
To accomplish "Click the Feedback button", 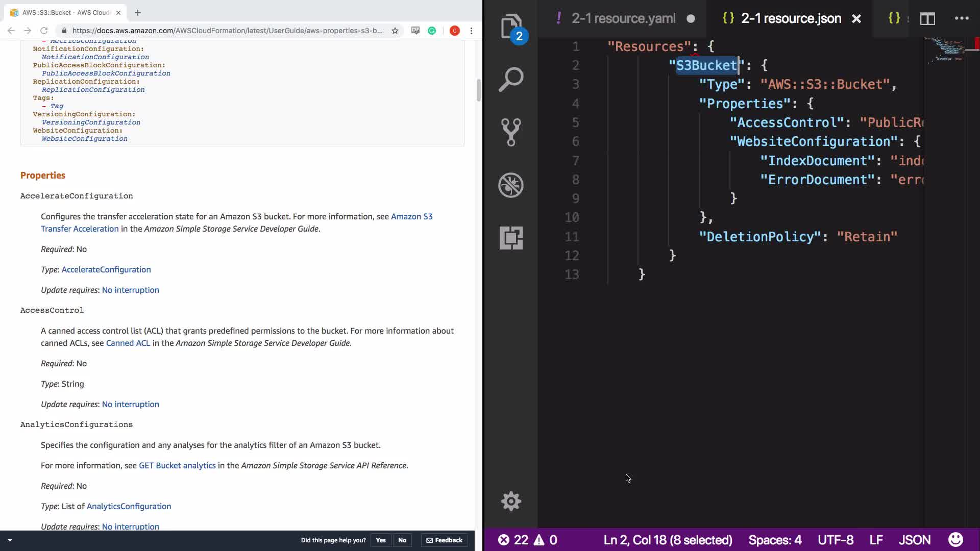I will 445,540.
